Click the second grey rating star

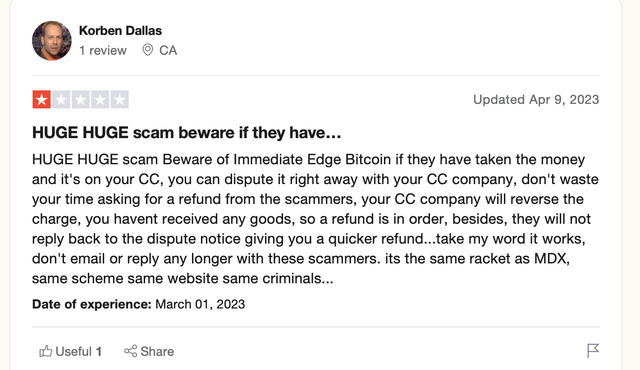(61, 100)
